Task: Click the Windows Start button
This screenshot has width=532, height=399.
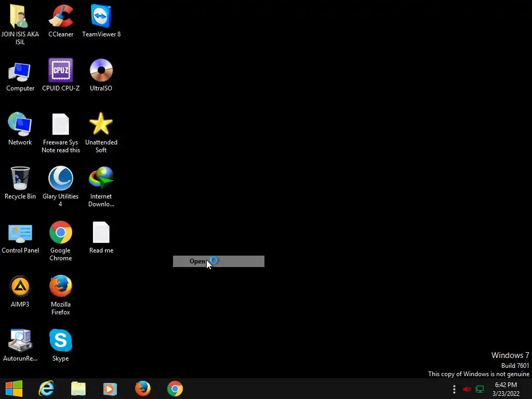Action: 14,389
